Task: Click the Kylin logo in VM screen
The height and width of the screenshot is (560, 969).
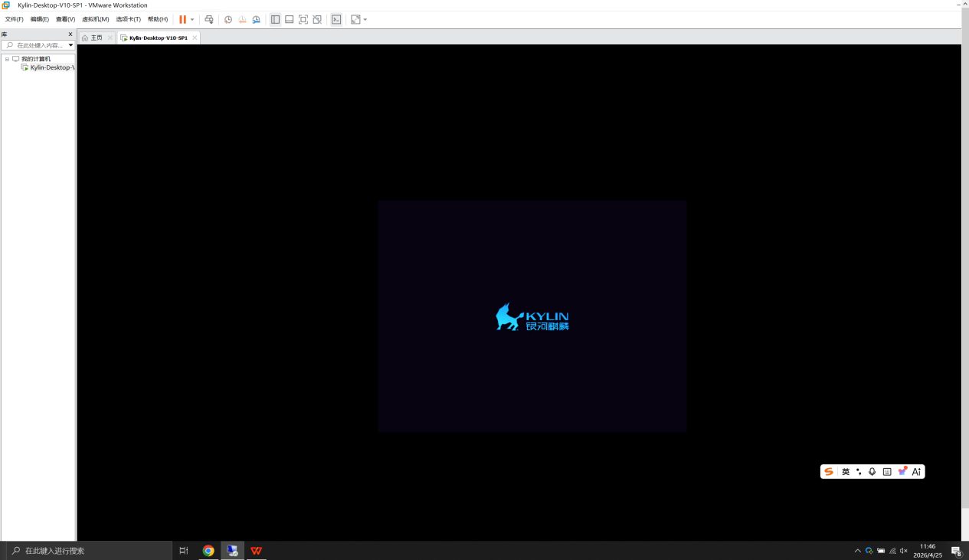Action: [532, 316]
